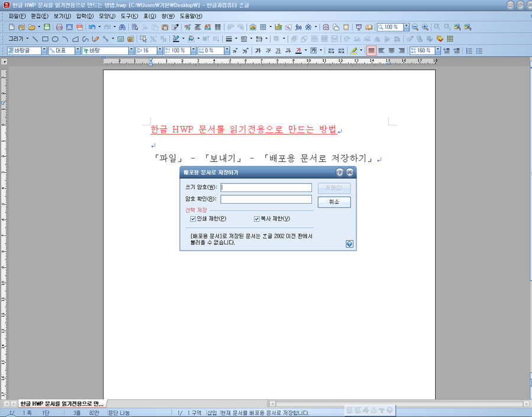The height and width of the screenshot is (417, 532).
Task: Click the blue help icon at the dialog's bottom
Action: point(349,244)
